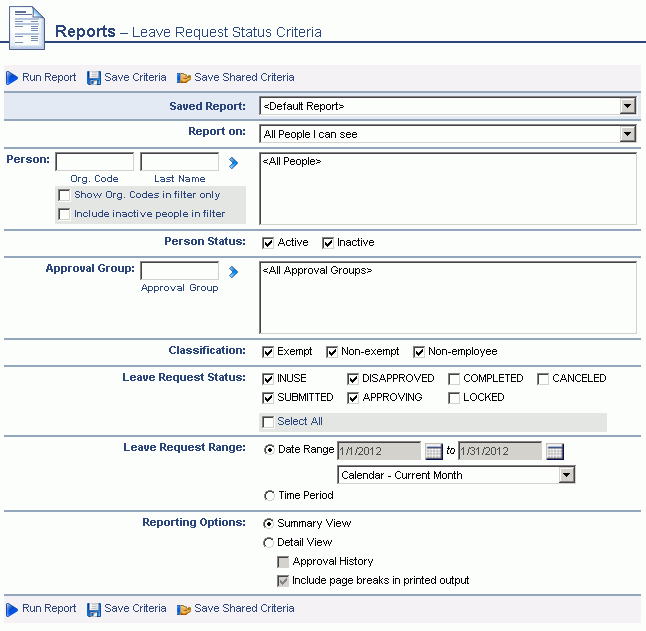
Task: Click the Person filter arrow icon
Action: (233, 163)
